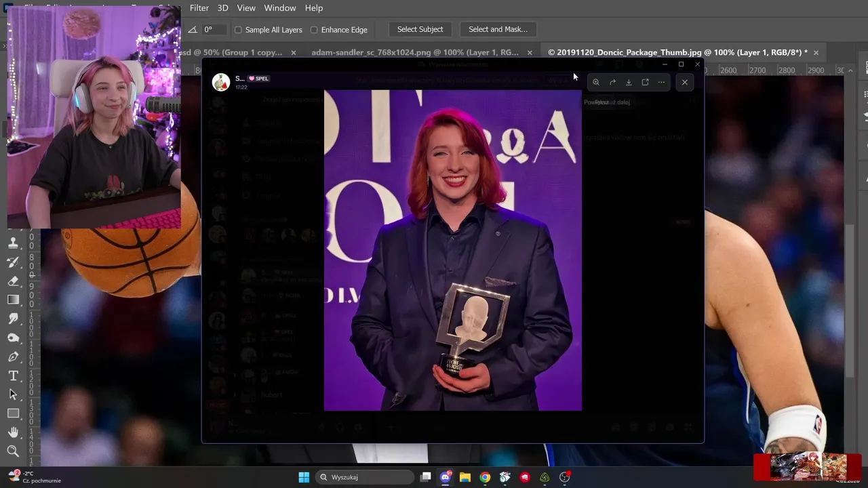Open Task View on the taskbar

(426, 477)
